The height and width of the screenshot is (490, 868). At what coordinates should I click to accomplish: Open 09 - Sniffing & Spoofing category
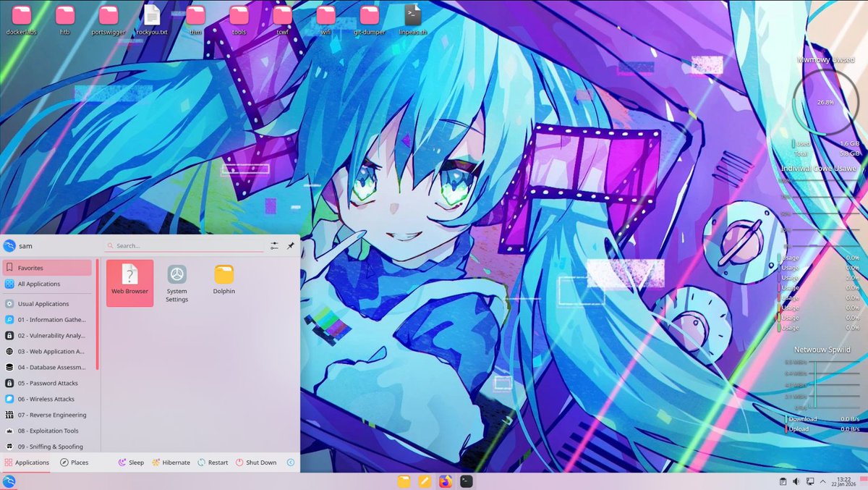pos(47,447)
